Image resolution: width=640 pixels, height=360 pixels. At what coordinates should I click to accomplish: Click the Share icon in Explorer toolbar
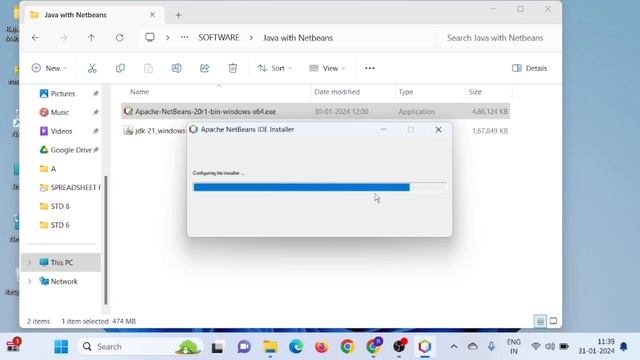tap(204, 68)
